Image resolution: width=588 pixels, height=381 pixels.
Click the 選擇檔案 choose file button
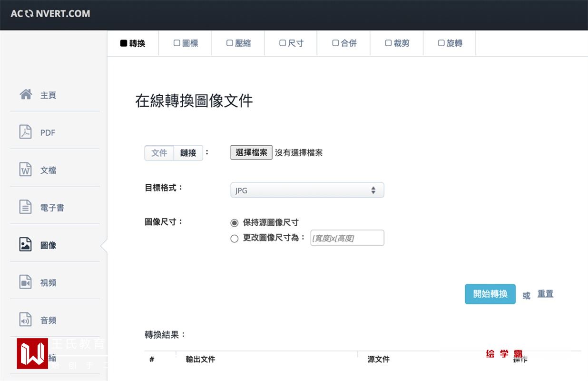click(x=251, y=153)
